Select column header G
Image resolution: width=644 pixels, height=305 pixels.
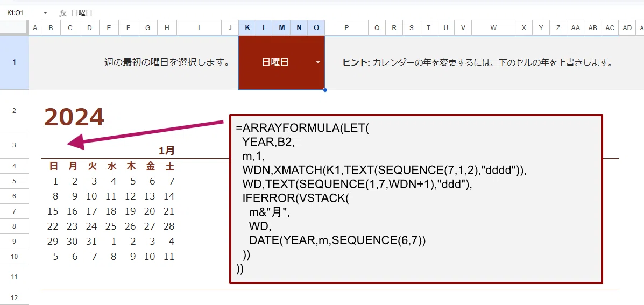pos(147,27)
